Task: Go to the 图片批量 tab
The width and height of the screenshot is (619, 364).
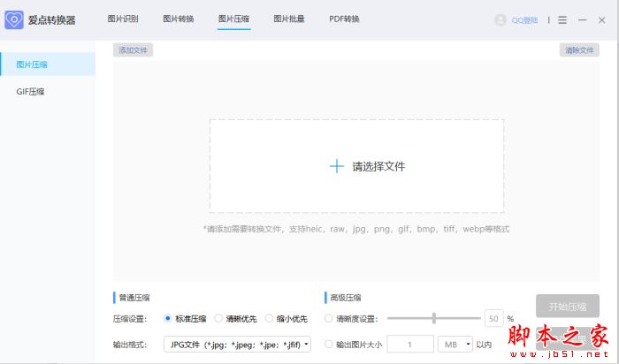Action: (288, 19)
